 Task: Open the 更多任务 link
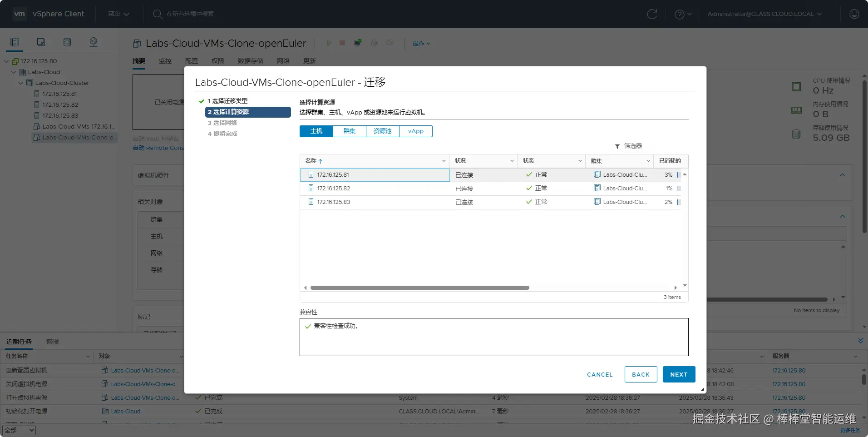[850, 430]
